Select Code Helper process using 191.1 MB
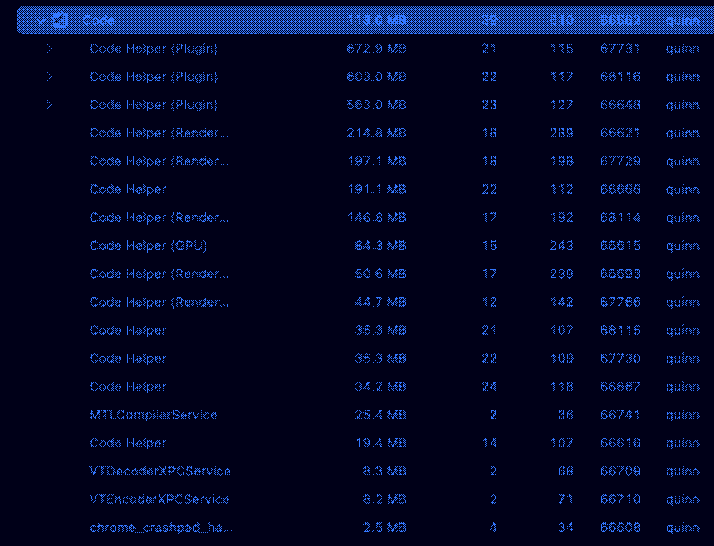Screen dimensions: 714x546 tap(128, 189)
